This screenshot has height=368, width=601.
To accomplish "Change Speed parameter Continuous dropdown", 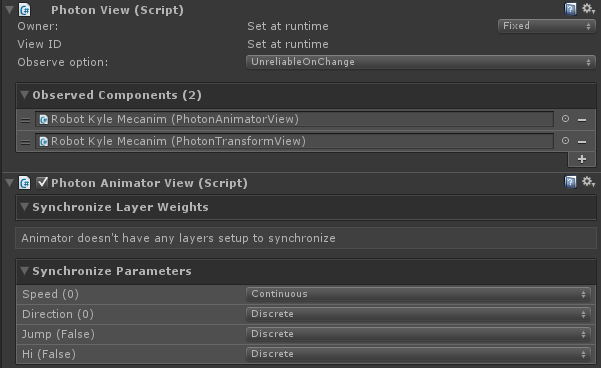I will coord(418,294).
